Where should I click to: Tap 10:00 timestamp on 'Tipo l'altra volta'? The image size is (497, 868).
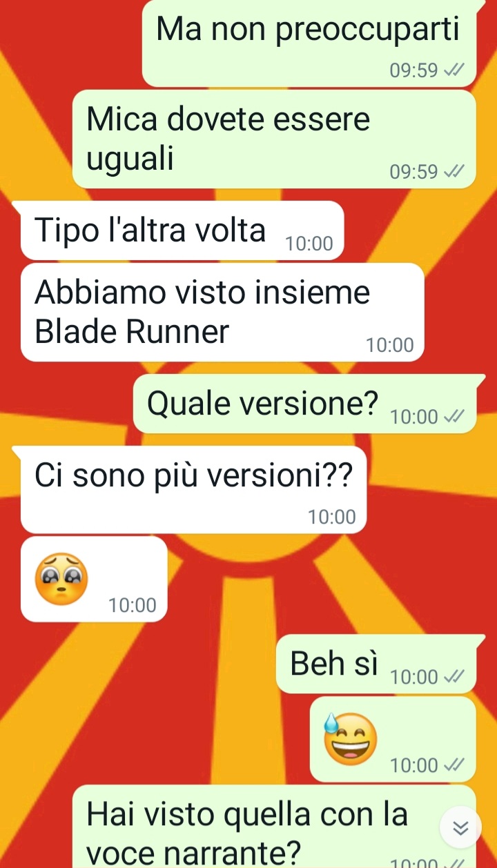pyautogui.click(x=309, y=244)
